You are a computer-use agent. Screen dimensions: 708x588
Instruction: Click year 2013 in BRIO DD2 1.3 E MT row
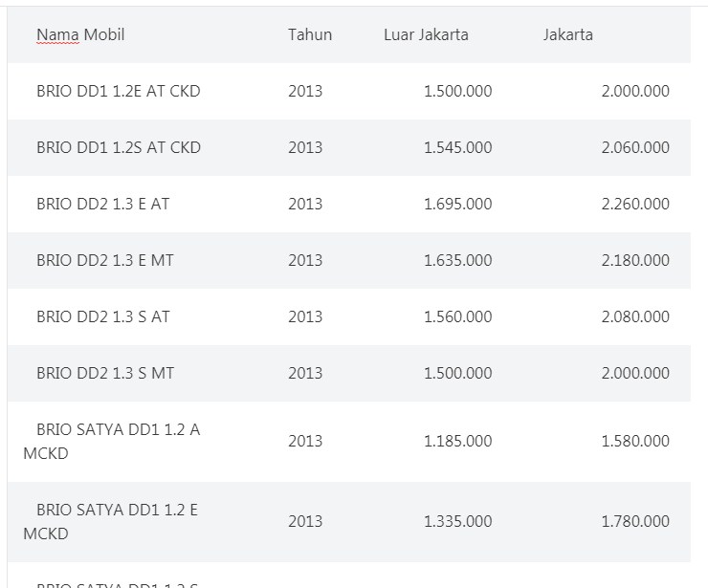305,260
